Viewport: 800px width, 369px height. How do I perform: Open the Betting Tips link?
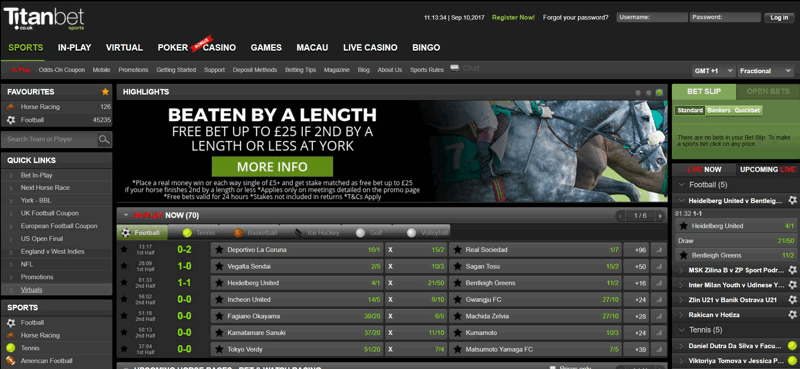pyautogui.click(x=301, y=70)
